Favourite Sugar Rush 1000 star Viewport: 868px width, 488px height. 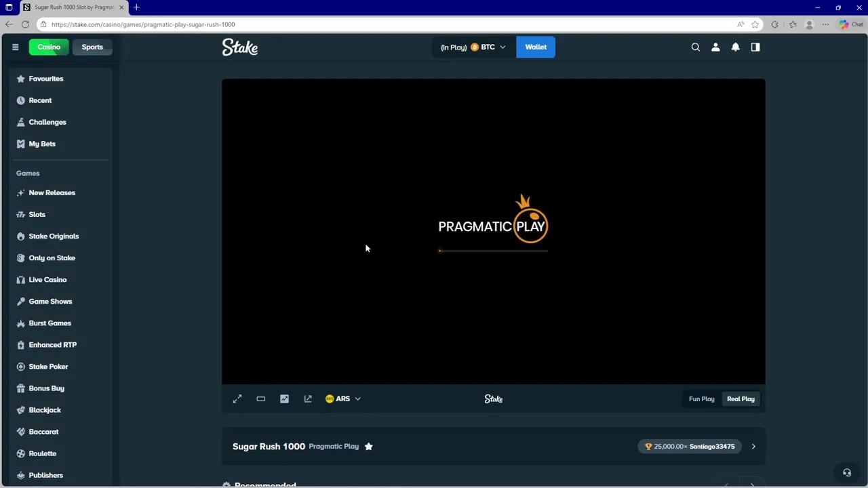[369, 446]
